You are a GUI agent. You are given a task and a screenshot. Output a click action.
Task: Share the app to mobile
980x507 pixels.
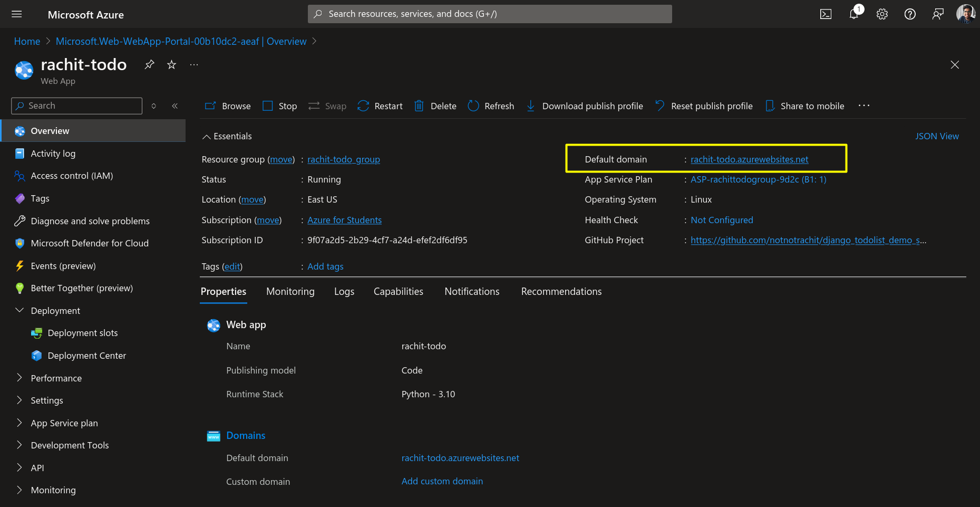(804, 106)
